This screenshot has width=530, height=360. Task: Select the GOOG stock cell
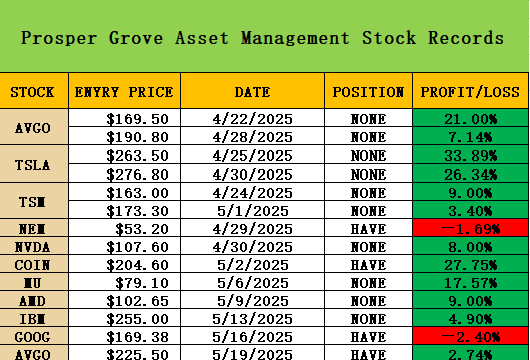pyautogui.click(x=34, y=336)
